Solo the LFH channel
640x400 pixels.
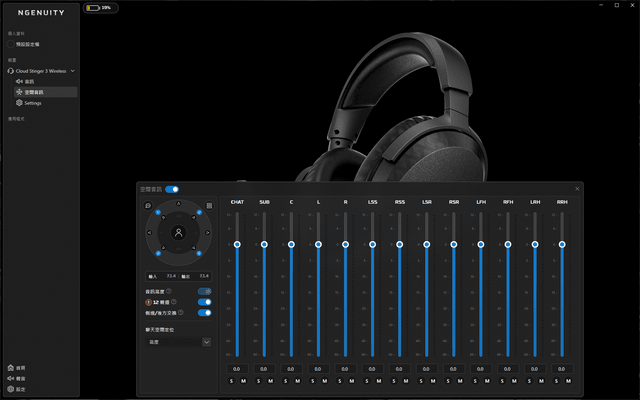(x=475, y=381)
